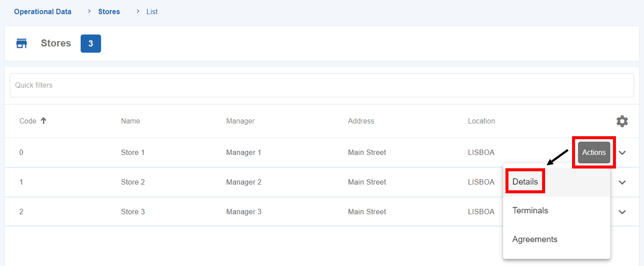644x266 pixels.
Task: Select Details from the actions menu
Action: 525,182
